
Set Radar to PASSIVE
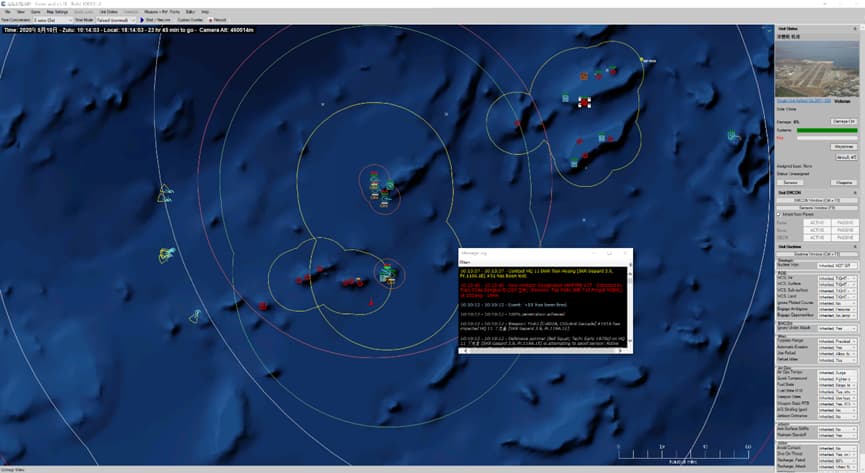845,222
